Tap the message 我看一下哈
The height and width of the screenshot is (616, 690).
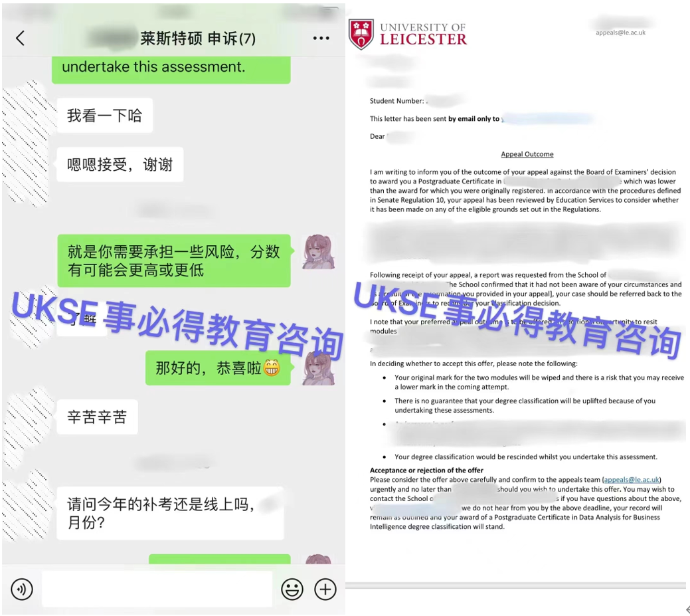[105, 116]
